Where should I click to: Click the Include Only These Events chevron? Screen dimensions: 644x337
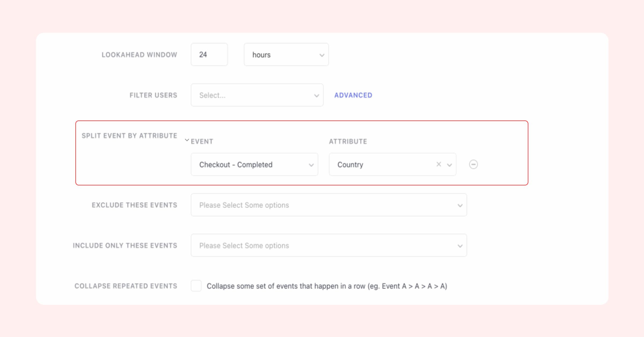tap(460, 246)
